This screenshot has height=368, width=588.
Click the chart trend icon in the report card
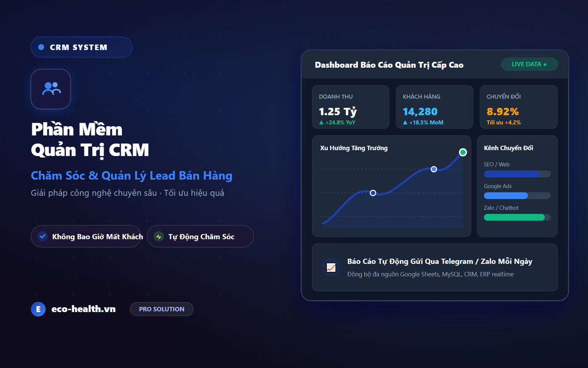(x=331, y=267)
